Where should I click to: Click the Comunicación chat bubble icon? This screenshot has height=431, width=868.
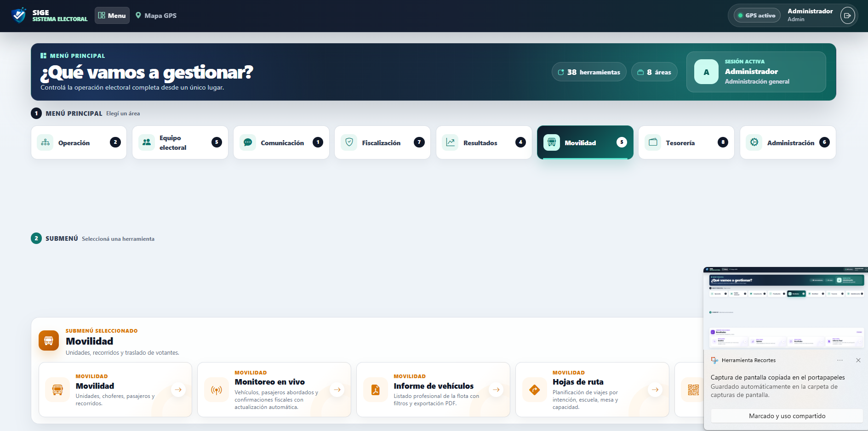point(248,142)
